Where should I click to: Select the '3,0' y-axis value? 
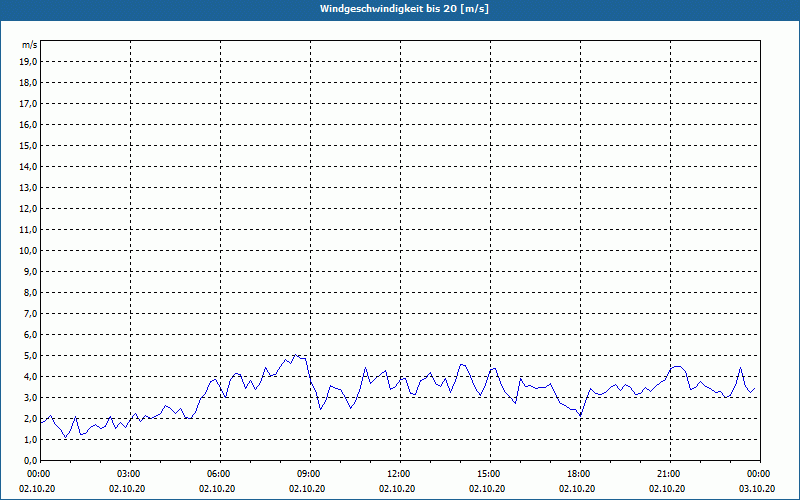click(x=30, y=397)
